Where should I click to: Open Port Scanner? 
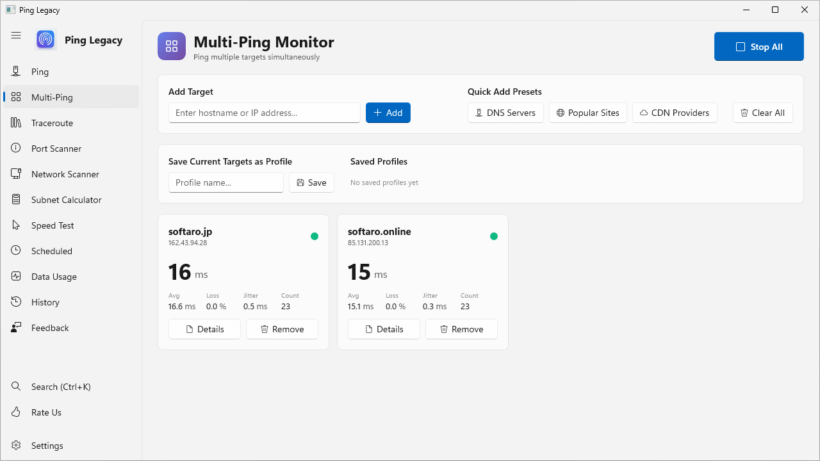pyautogui.click(x=71, y=148)
